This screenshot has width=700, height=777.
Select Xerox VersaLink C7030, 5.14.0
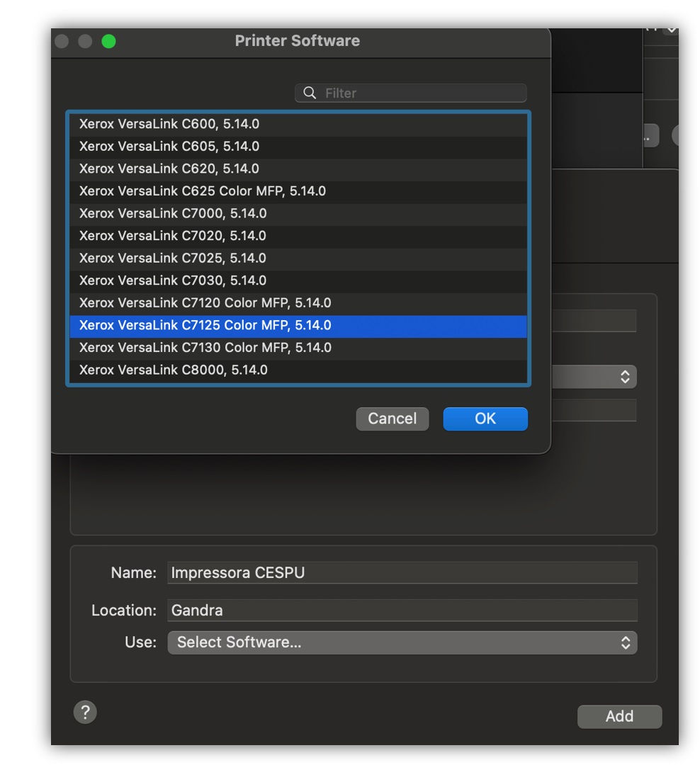point(298,280)
